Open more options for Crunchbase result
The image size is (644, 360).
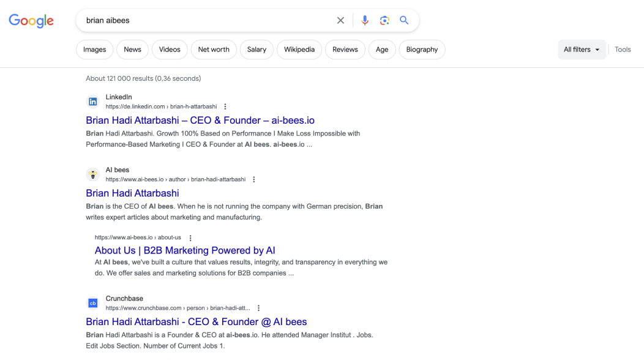coord(259,308)
